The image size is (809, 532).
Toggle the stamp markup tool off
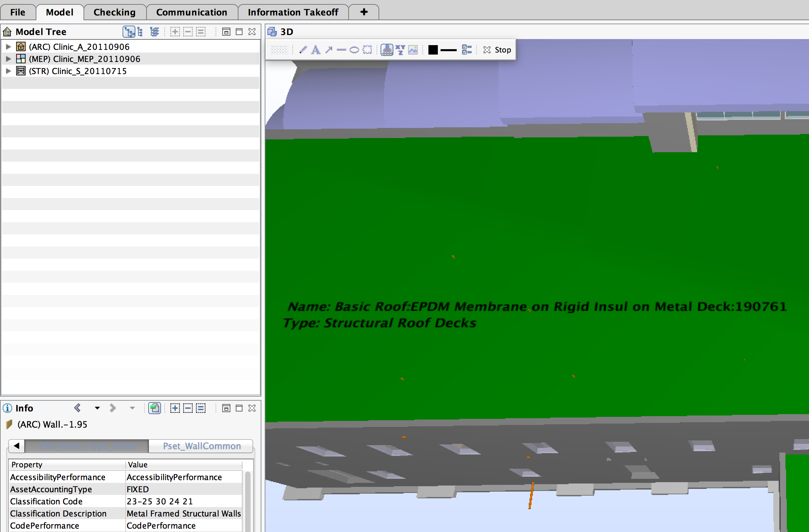point(387,49)
